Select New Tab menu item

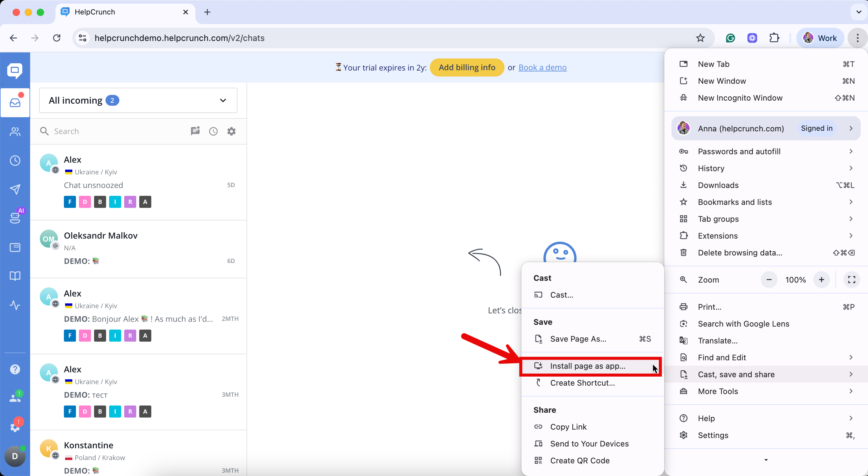tap(766, 64)
